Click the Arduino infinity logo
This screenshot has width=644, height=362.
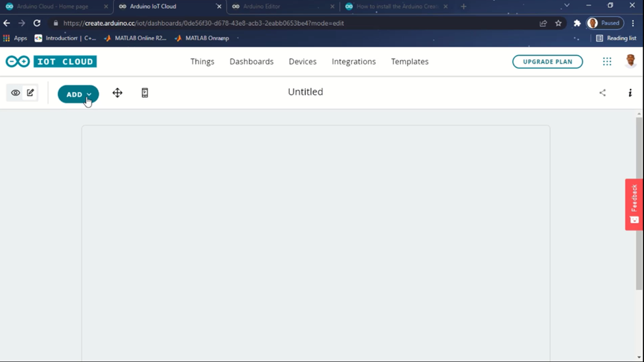pos(18,62)
